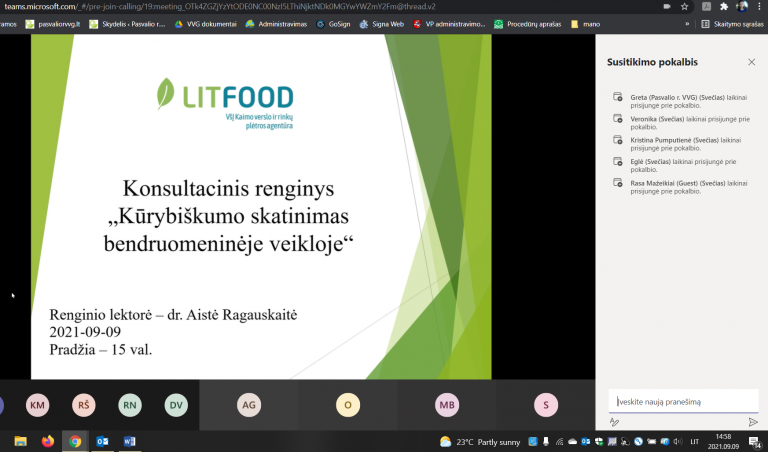
Task: Click the Veronika (Svečias) joined message
Action: 690,123
